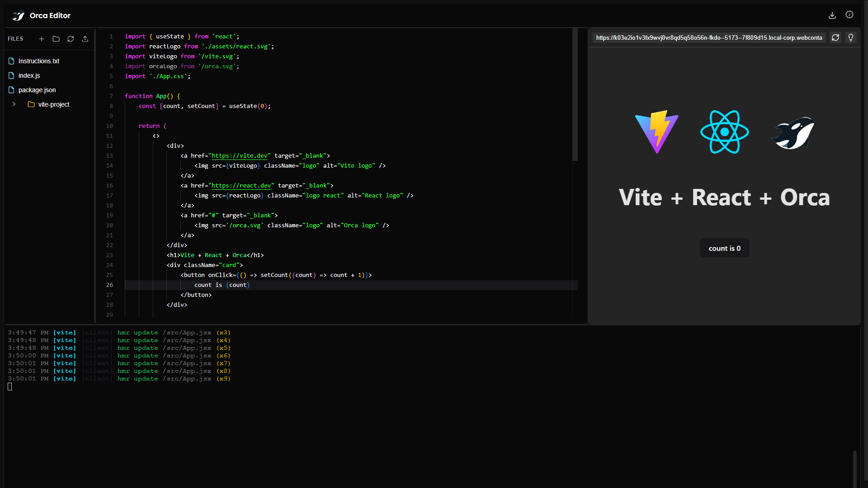Screen dimensions: 868x488
Task: Click the "Vite + React + Orca" preview heading
Action: tap(724, 197)
